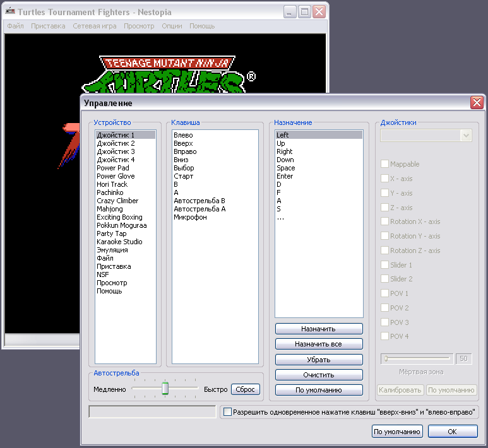Select Exciting Boxing in the device list
Viewport: 488px width, 448px height.
click(x=126, y=217)
